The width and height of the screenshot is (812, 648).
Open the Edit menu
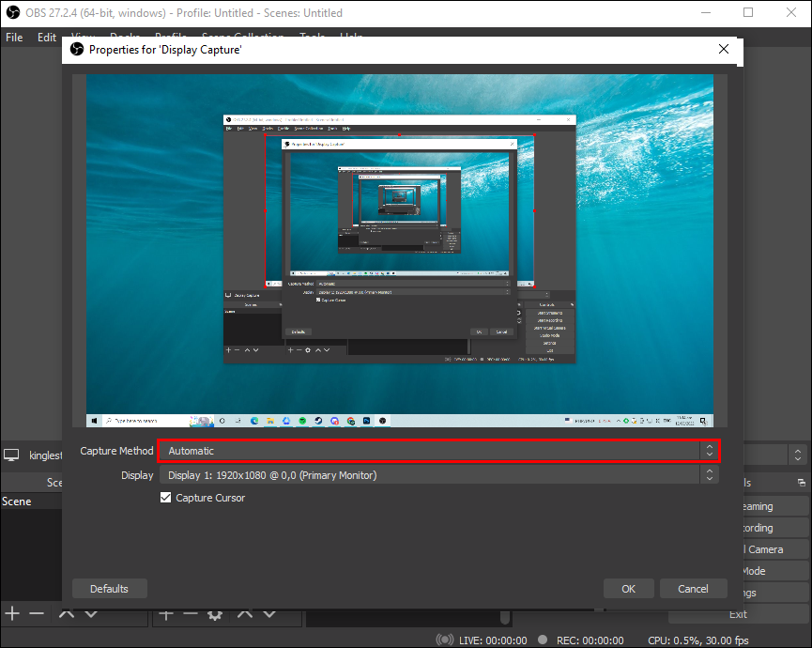click(x=47, y=38)
